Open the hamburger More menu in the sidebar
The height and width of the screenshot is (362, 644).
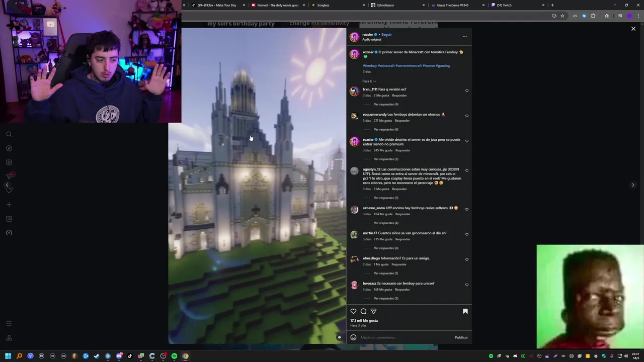point(9,324)
